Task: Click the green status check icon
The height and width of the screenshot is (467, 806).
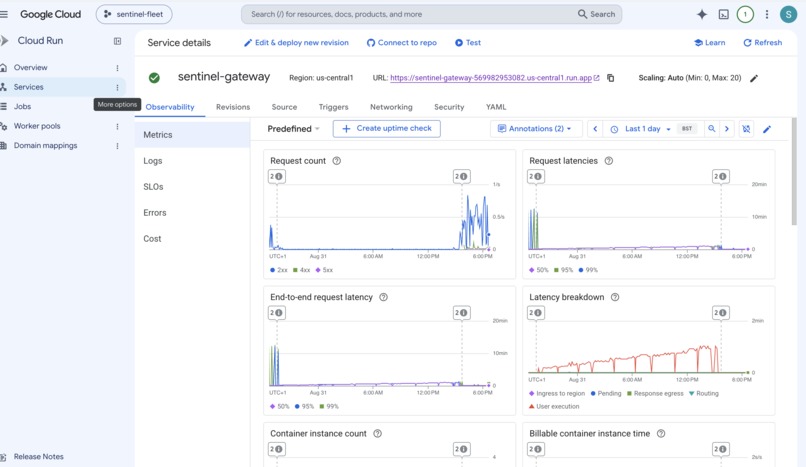Action: coord(154,78)
